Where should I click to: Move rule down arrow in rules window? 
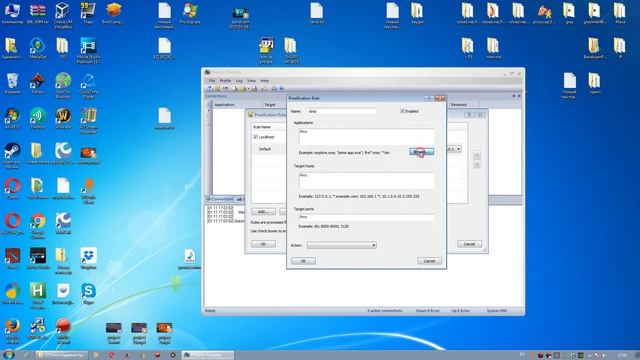click(x=477, y=165)
